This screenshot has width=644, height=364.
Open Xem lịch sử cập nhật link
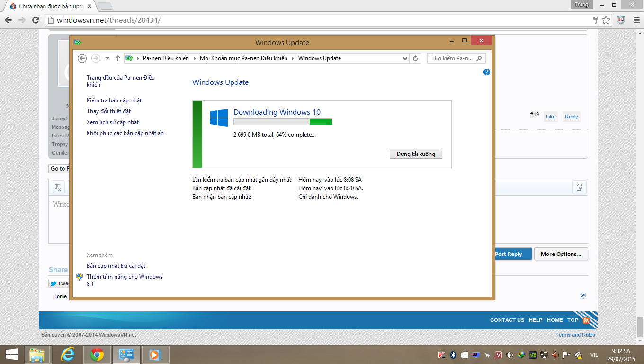[113, 122]
